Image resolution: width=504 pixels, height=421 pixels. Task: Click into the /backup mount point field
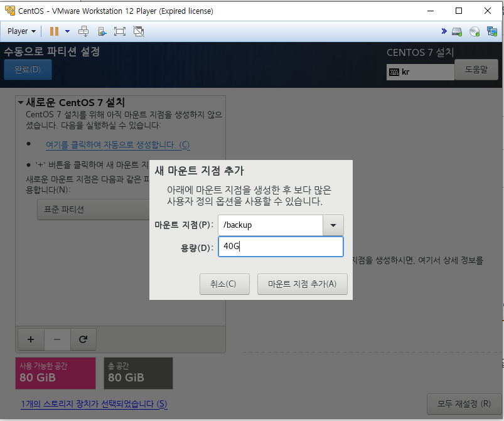(271, 225)
